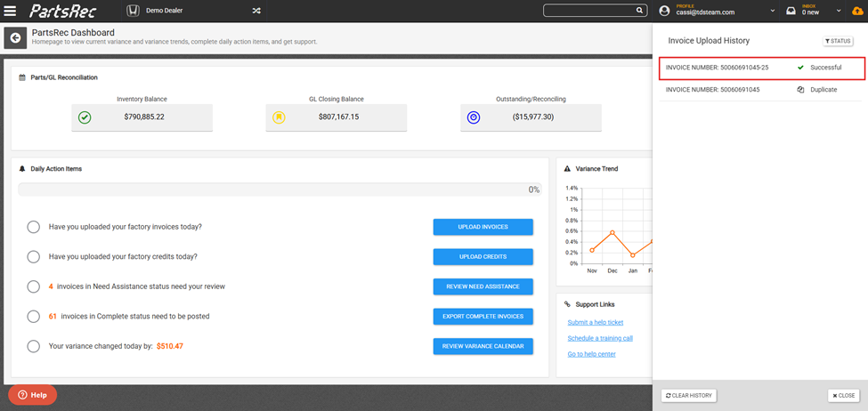Click the Nov data point on chart

(592, 250)
